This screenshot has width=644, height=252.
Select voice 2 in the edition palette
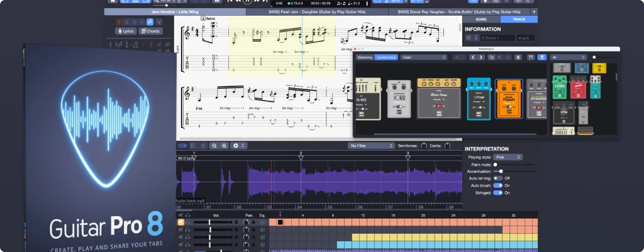(x=127, y=22)
